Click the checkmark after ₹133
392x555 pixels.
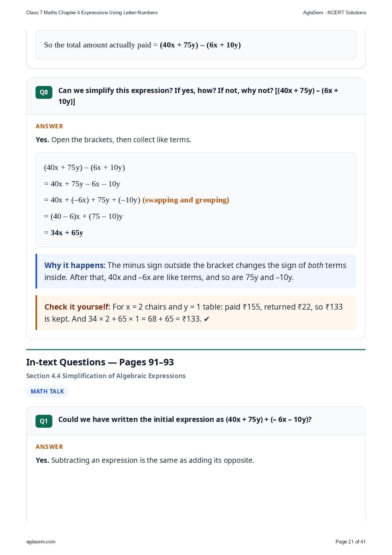(207, 319)
